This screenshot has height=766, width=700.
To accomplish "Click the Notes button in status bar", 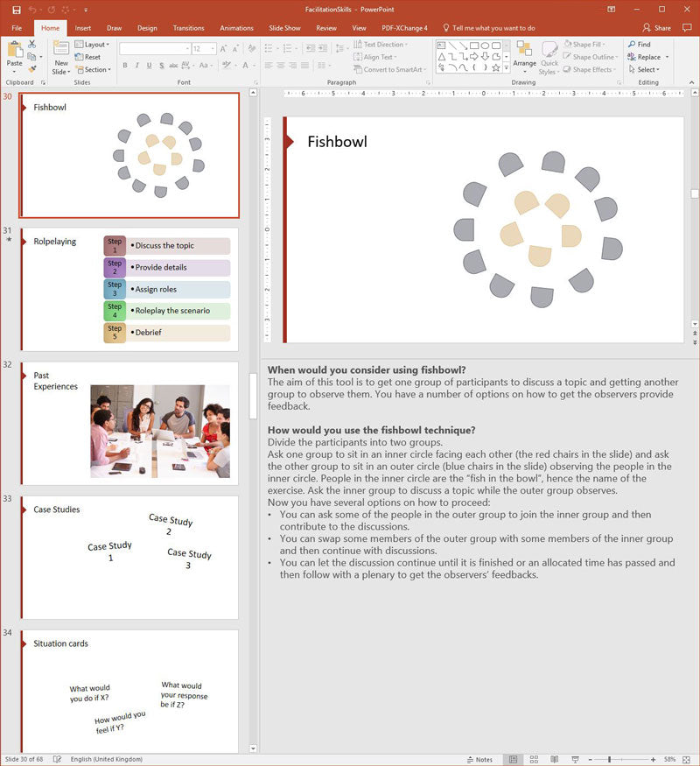I will tap(479, 759).
